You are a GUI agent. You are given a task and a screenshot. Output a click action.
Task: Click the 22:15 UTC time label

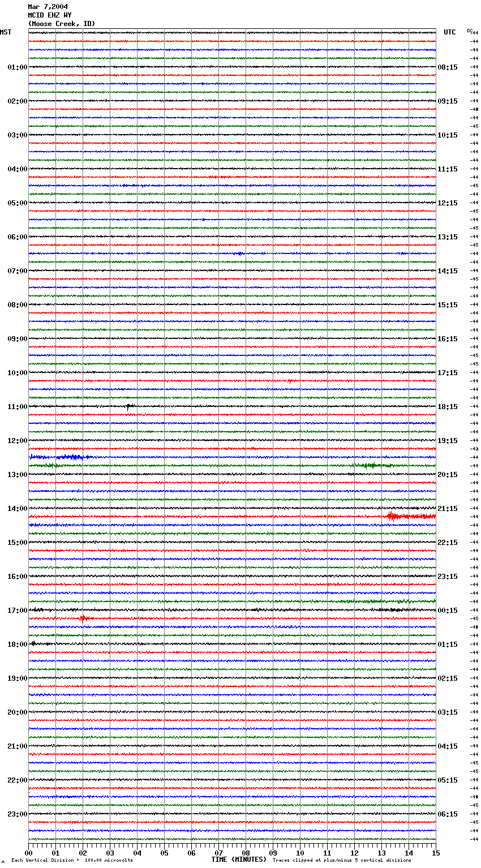[x=448, y=543]
